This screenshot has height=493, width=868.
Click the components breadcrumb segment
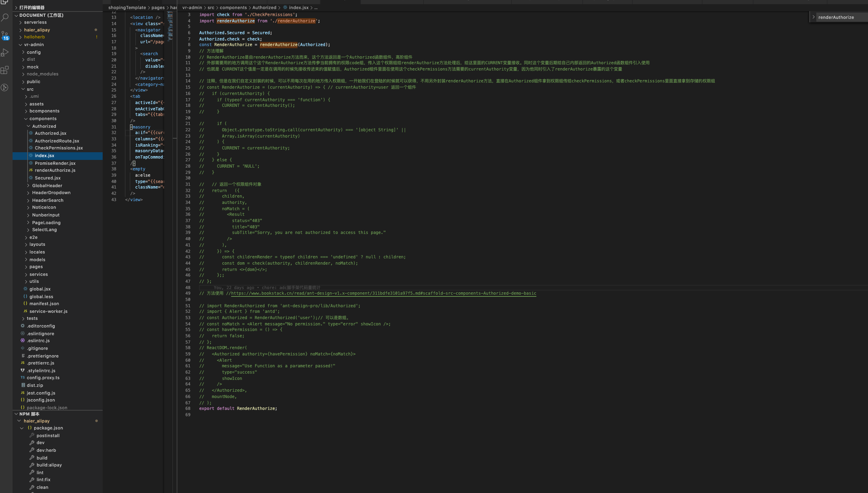pos(233,8)
